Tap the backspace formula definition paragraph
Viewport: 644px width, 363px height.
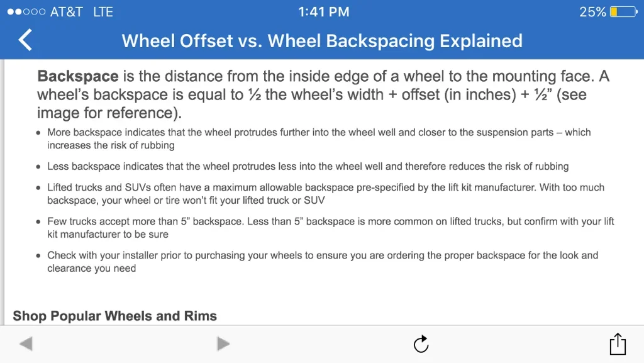tap(323, 94)
